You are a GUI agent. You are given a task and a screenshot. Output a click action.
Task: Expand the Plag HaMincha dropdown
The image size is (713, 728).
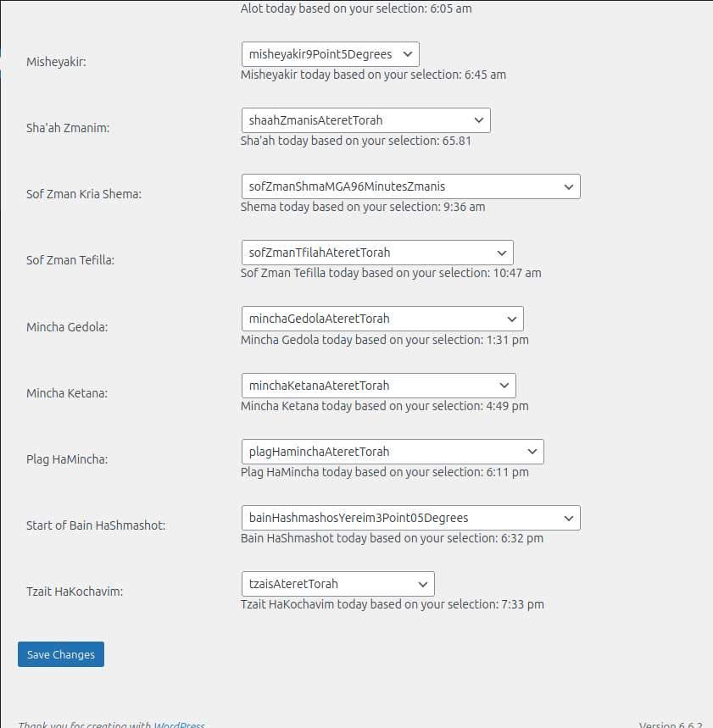[x=392, y=452]
